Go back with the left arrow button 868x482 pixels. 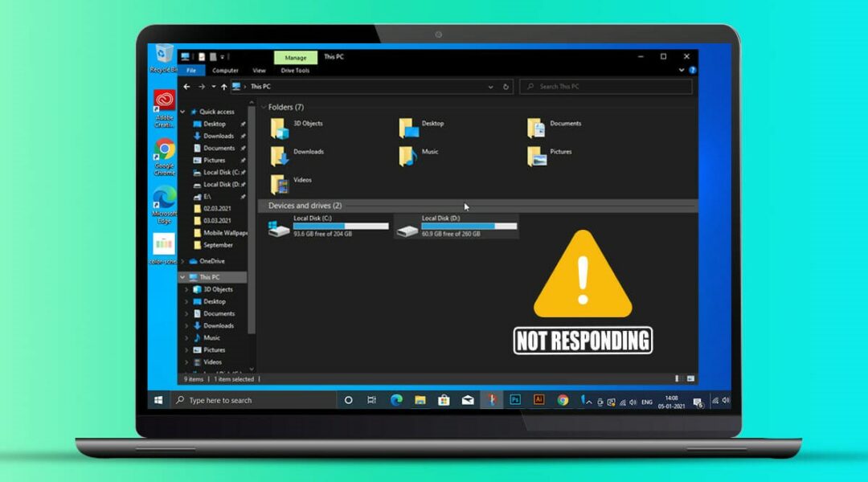click(186, 87)
